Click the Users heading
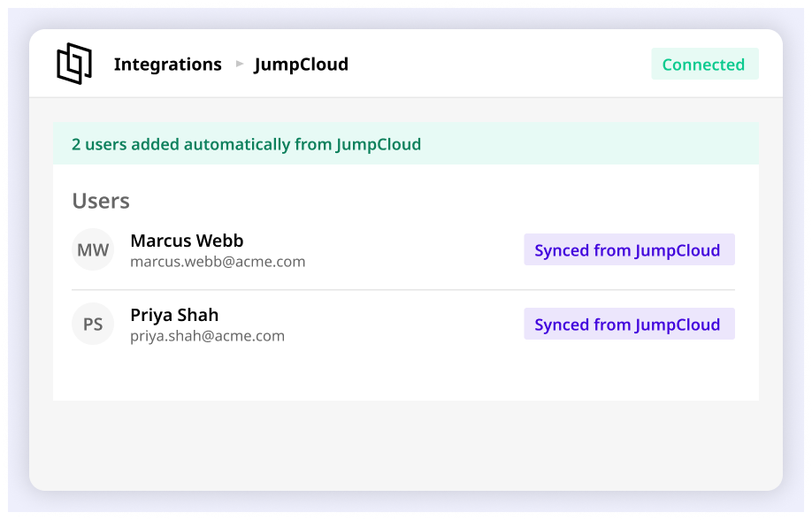This screenshot has width=812, height=520. click(101, 201)
